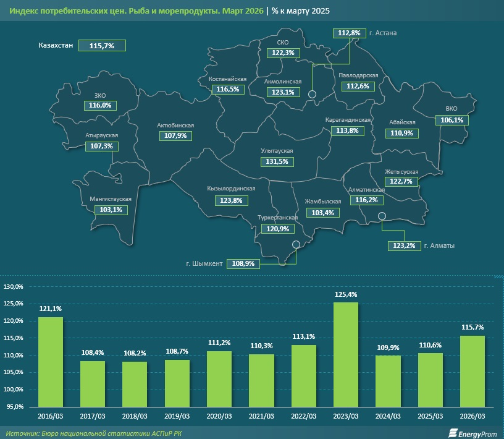Screen dimensions: 504x439
Task: Click the Актюбинская 107,9% value label
Action: (x=175, y=136)
